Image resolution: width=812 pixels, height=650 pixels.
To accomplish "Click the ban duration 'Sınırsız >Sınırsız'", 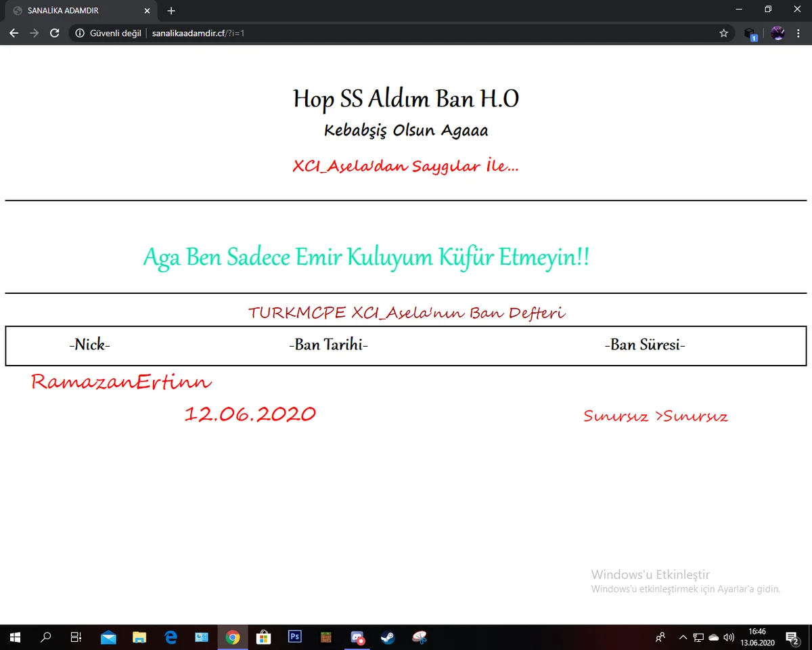I will 656,416.
